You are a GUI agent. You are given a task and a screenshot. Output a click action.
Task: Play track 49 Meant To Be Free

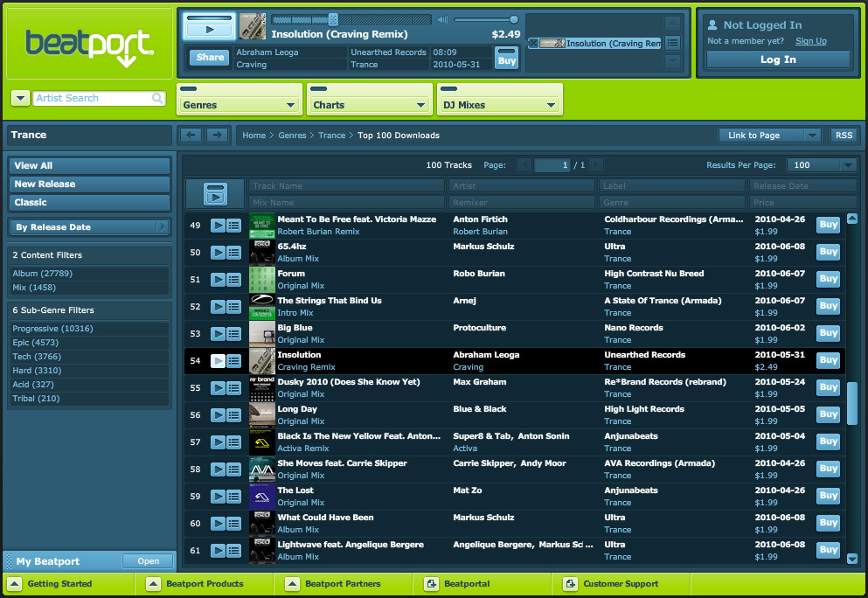[219, 226]
